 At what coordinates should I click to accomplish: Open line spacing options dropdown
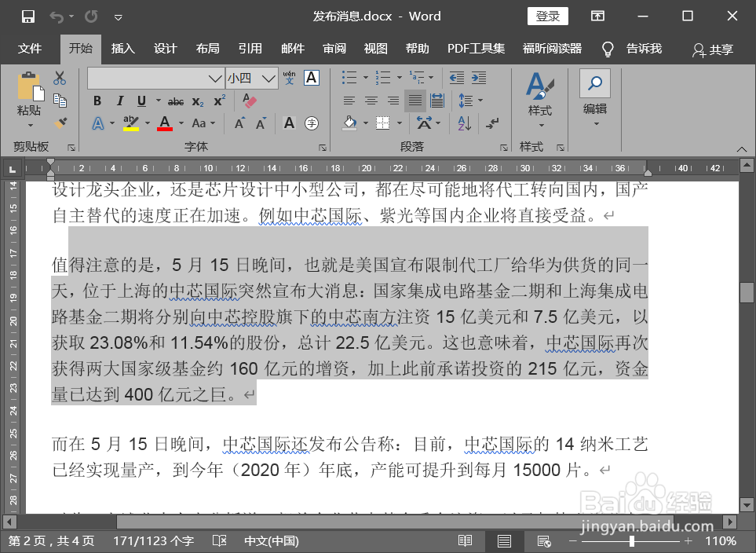(x=480, y=101)
